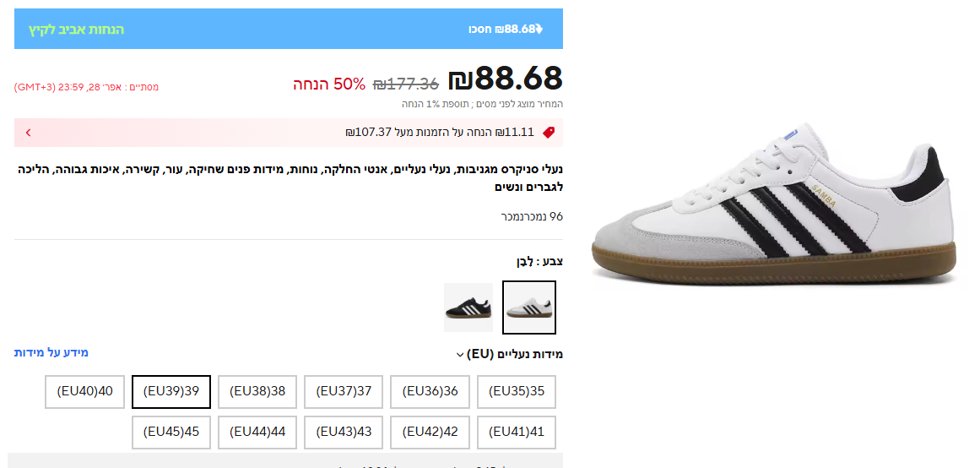Screen dimensions: 980x468
Task: Pick size EU44
Action: pyautogui.click(x=257, y=433)
